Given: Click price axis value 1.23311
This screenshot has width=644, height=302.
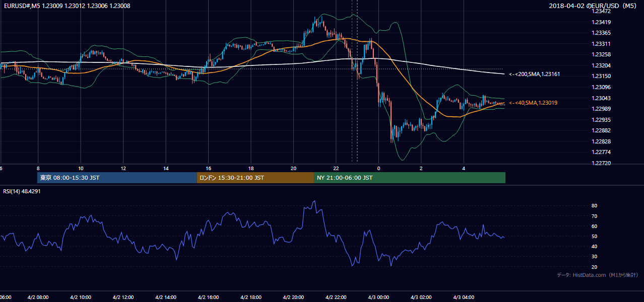Looking at the screenshot, I should point(601,44).
